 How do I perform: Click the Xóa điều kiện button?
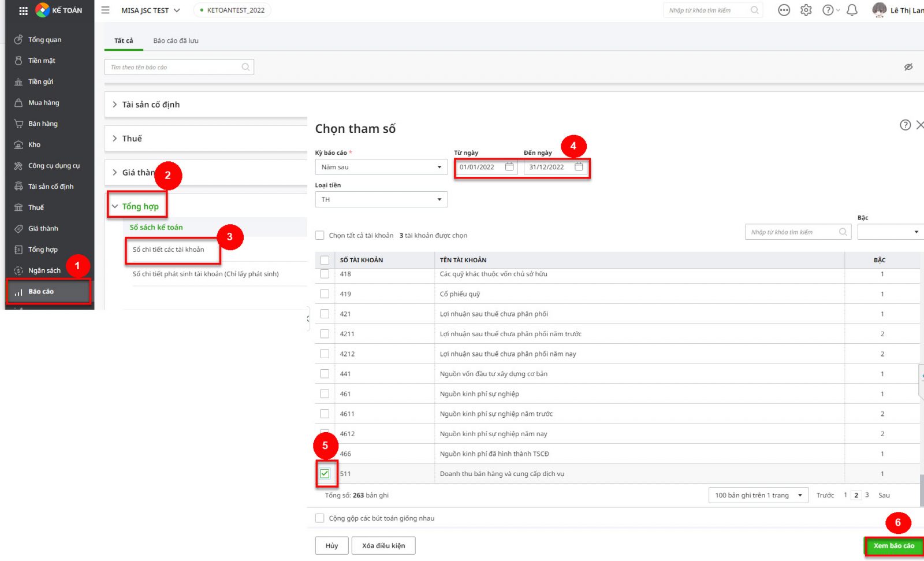[383, 545]
